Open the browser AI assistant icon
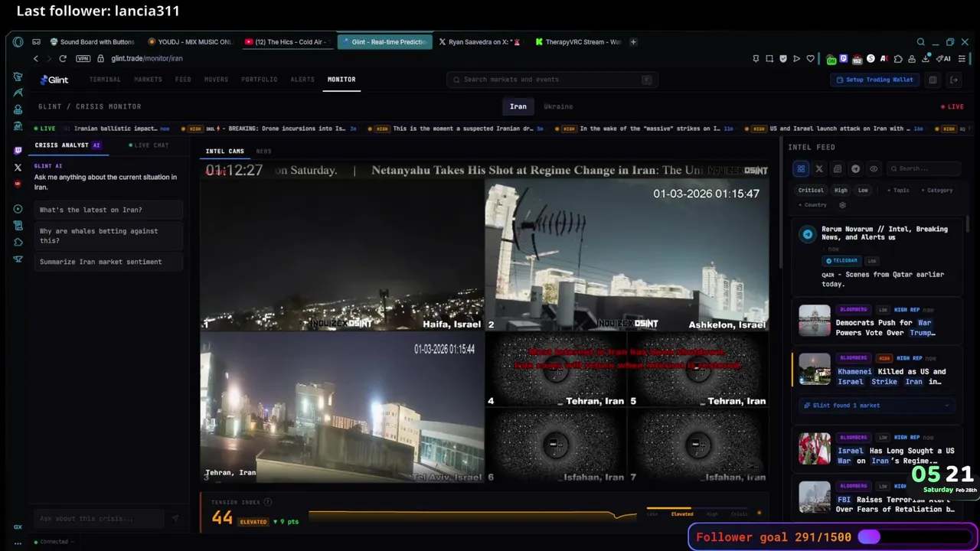 point(943,58)
